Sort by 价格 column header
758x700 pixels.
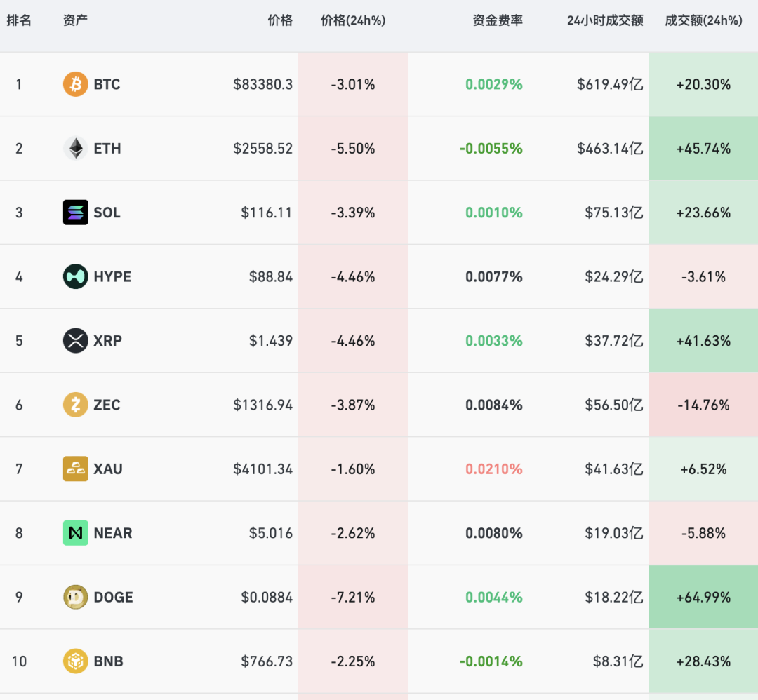280,20
